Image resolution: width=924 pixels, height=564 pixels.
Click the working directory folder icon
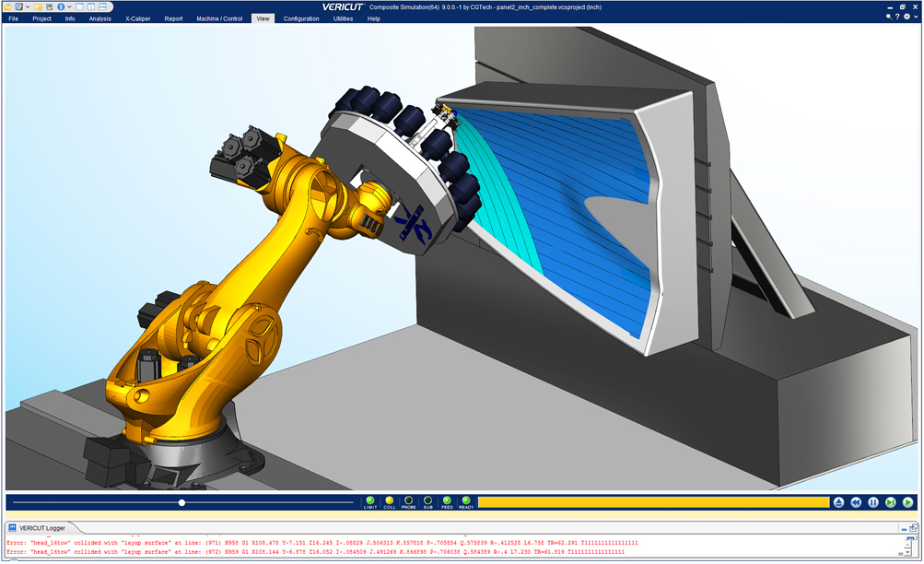(39, 7)
